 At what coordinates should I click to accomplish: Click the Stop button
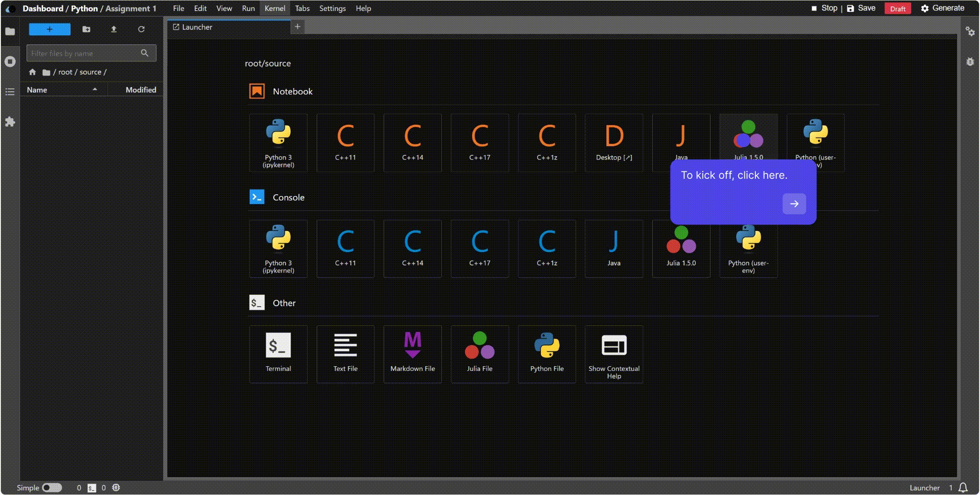[824, 8]
